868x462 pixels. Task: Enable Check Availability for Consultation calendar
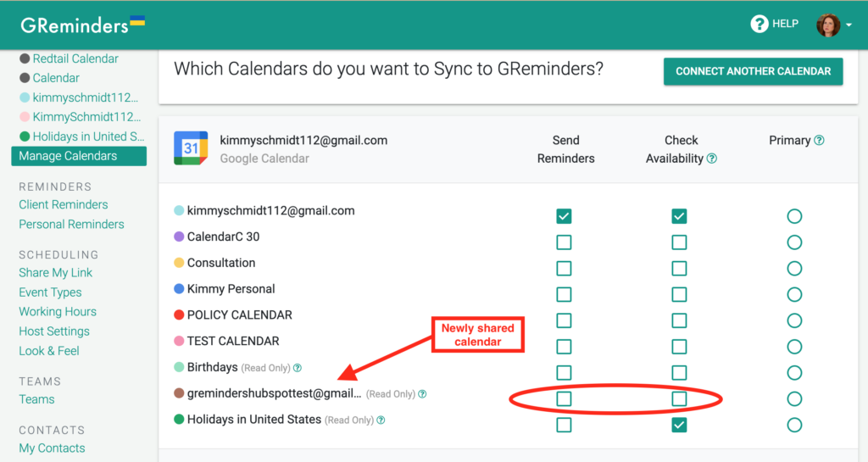click(679, 269)
